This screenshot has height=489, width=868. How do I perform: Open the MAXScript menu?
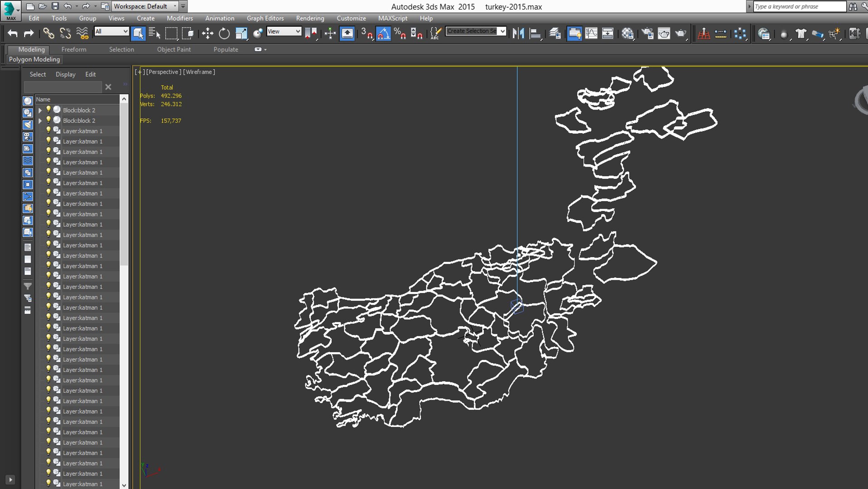click(x=392, y=18)
